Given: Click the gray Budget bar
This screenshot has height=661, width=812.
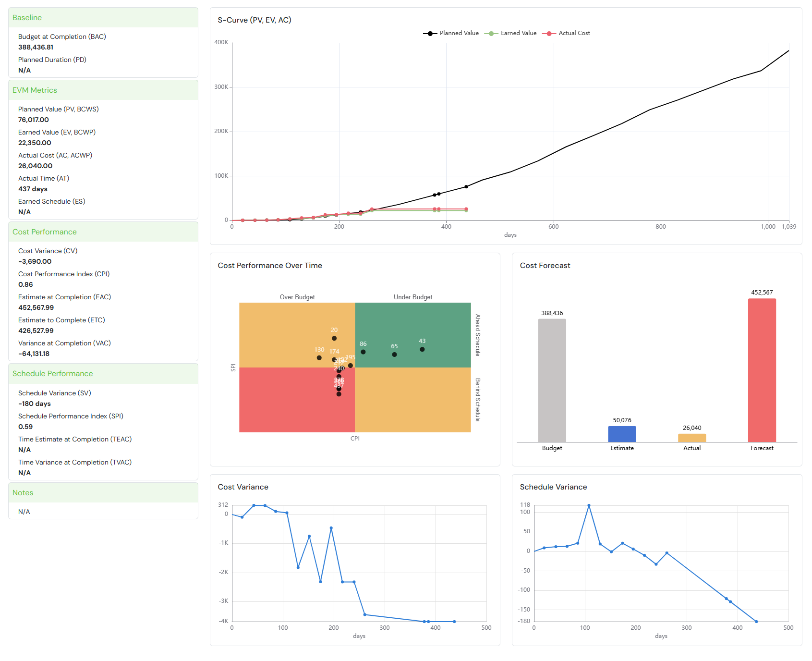Looking at the screenshot, I should pos(552,380).
